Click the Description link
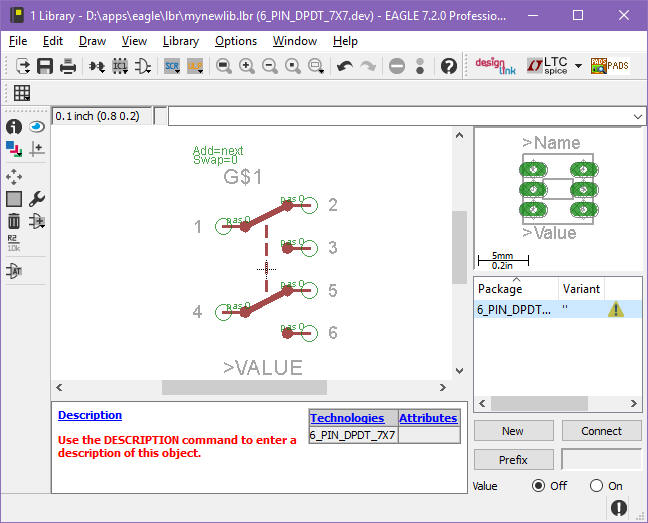 (90, 415)
